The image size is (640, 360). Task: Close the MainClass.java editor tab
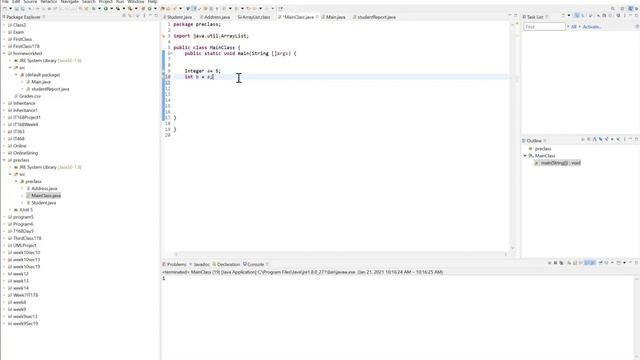click(x=317, y=17)
